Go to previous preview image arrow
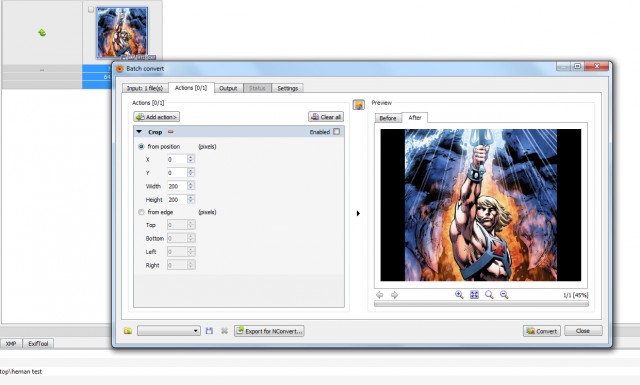Screen dimensions: 640x385 coord(380,295)
